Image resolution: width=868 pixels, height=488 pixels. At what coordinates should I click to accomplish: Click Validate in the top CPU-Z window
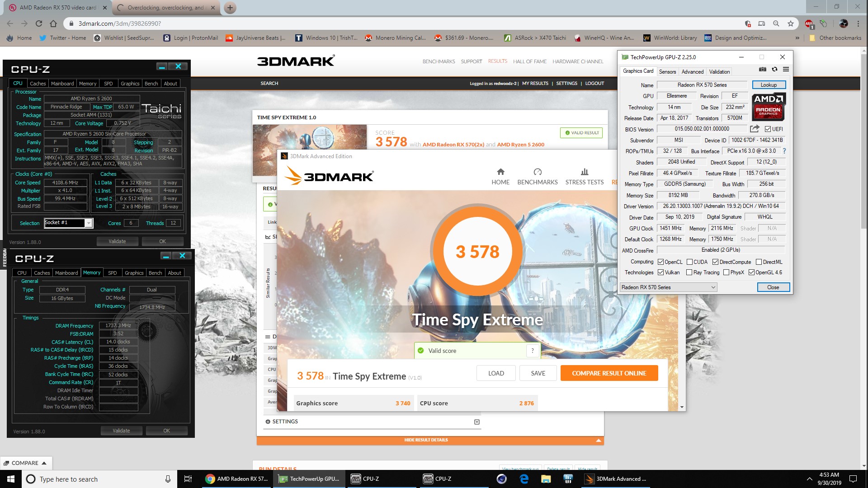click(x=117, y=241)
